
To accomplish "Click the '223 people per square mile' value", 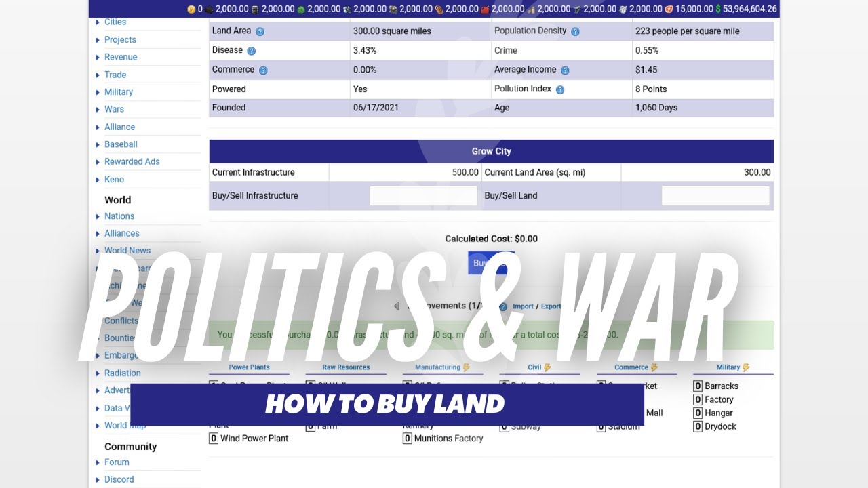I will 688,31.
